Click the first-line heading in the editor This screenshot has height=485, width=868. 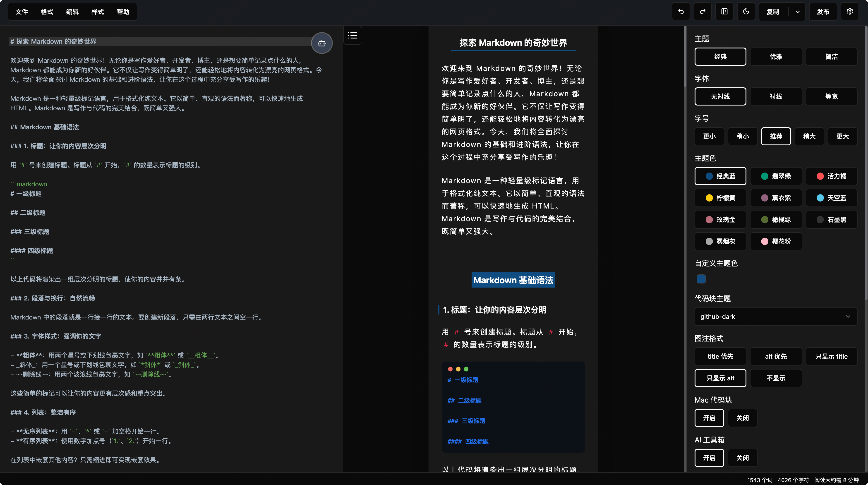point(53,41)
